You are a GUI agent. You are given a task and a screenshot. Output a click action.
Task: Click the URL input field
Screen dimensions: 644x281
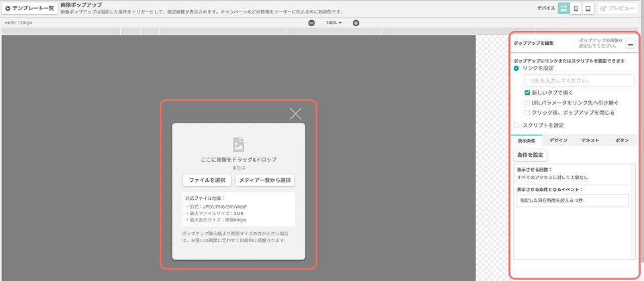point(580,80)
